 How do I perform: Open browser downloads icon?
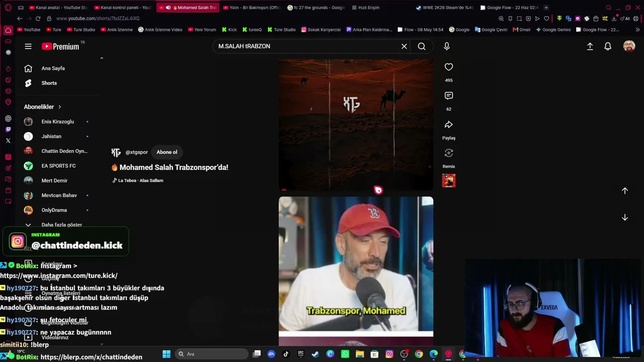click(614, 19)
